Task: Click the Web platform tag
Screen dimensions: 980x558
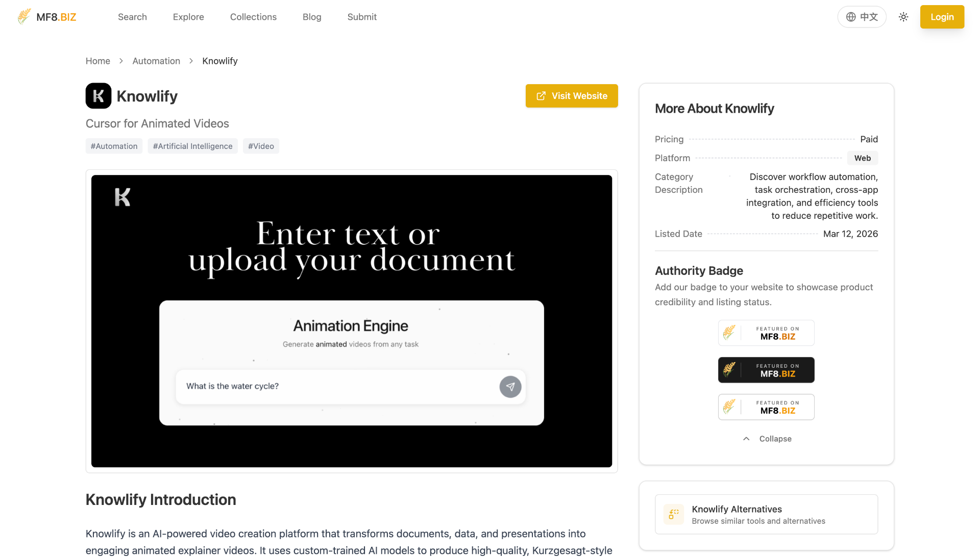Action: pos(863,158)
